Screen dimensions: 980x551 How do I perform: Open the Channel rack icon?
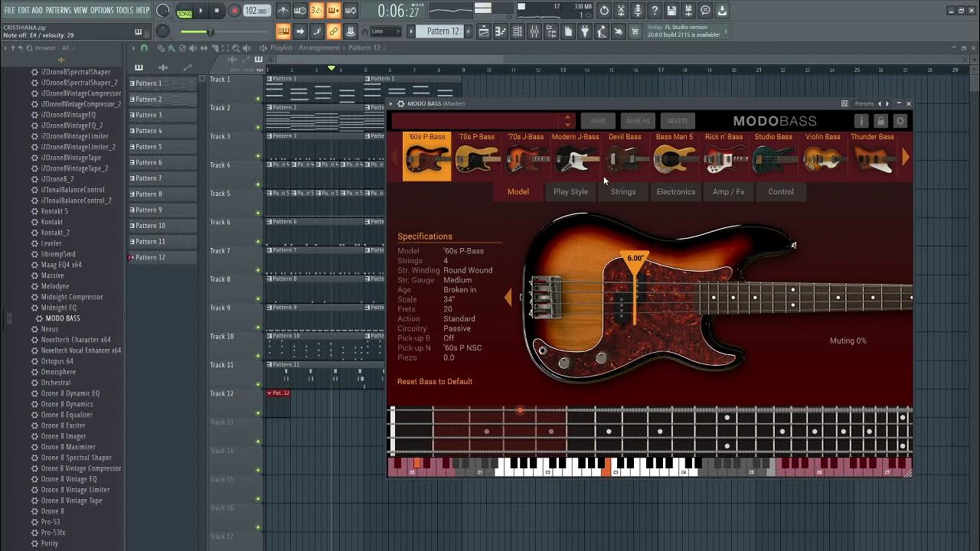pyautogui.click(x=517, y=31)
